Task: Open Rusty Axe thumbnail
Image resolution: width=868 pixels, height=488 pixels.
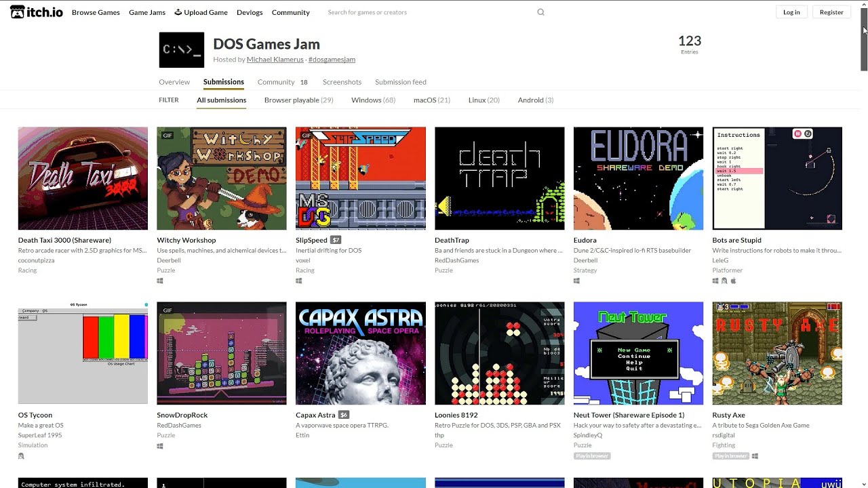Action: point(777,353)
